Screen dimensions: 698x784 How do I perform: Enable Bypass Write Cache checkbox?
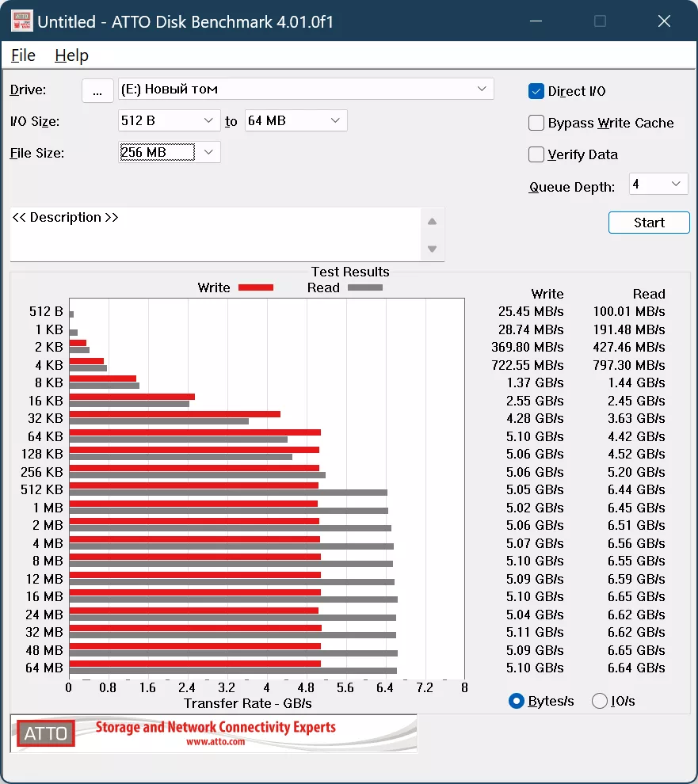536,123
